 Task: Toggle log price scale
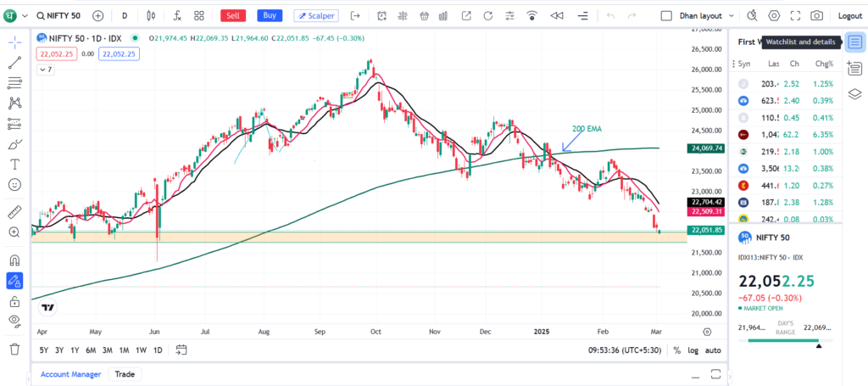click(693, 350)
